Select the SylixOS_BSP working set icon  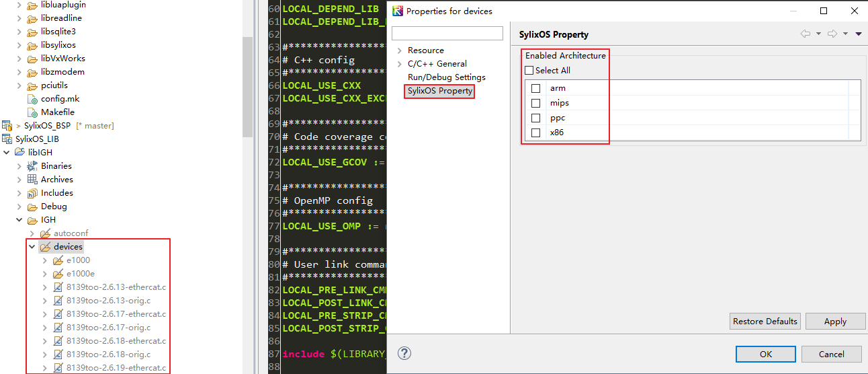(7, 126)
